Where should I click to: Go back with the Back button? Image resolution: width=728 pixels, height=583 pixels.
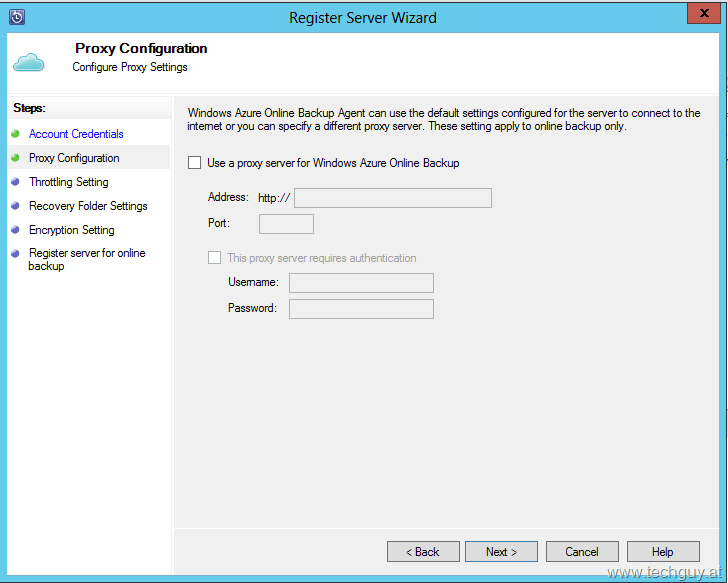(x=423, y=551)
